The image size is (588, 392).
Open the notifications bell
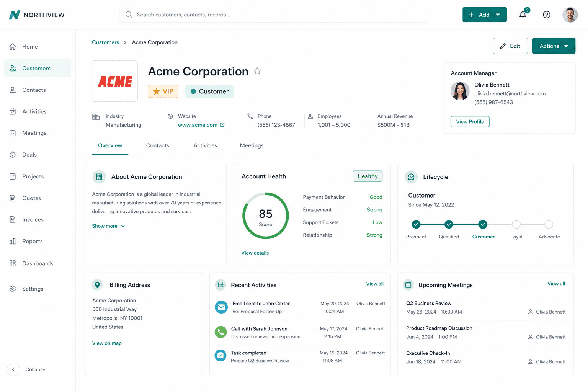point(523,15)
